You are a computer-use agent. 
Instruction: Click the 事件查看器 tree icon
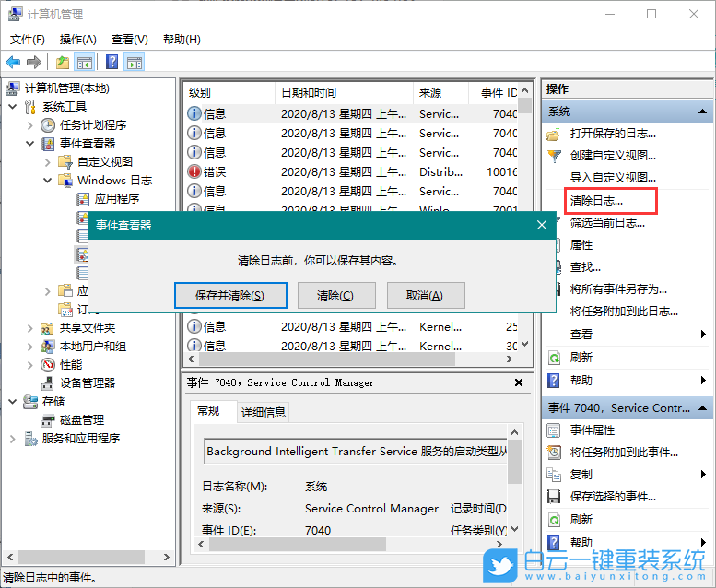tap(48, 144)
